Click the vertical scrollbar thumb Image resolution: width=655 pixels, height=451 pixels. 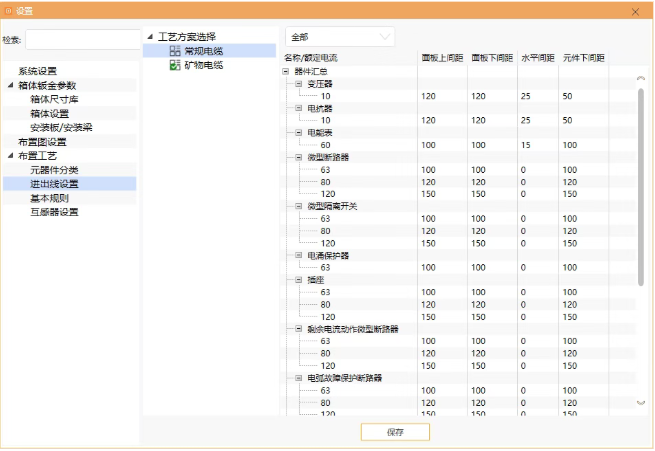pos(641,187)
